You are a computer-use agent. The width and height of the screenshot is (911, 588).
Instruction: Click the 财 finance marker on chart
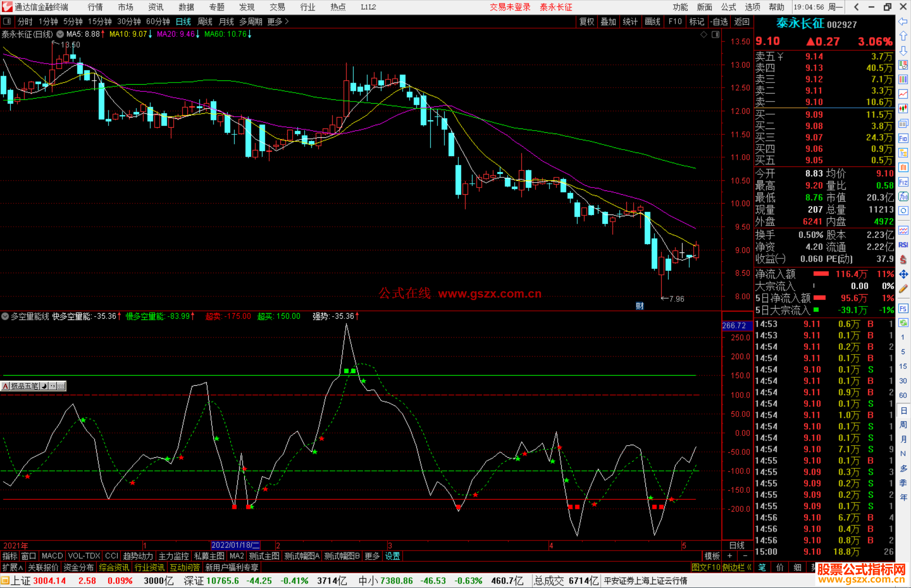(x=639, y=306)
